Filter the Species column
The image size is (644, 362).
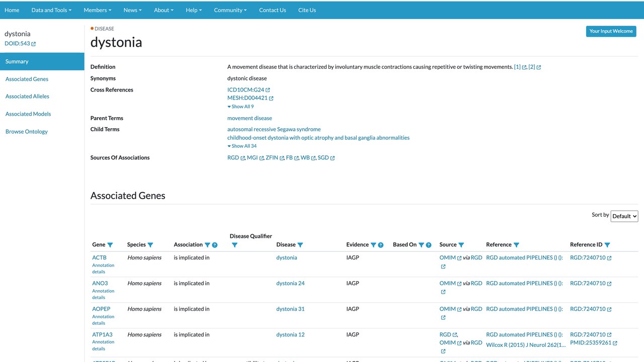point(150,245)
